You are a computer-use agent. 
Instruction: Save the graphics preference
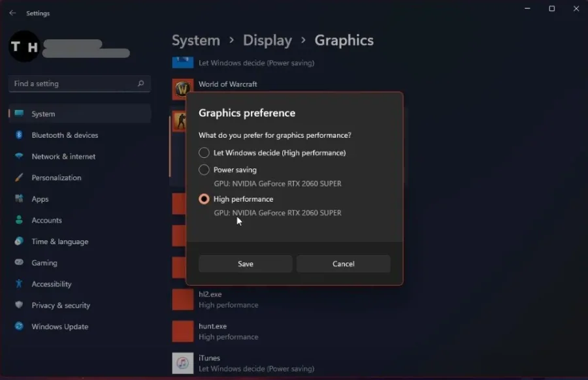(x=245, y=264)
